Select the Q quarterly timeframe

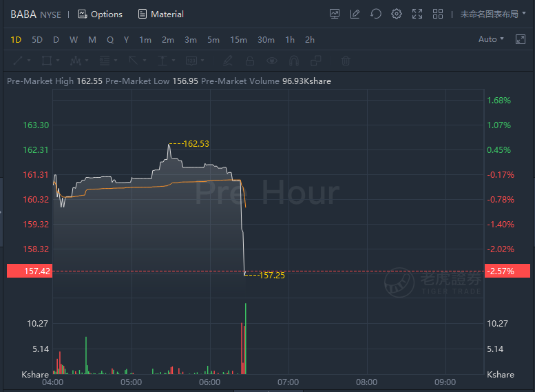click(x=110, y=39)
